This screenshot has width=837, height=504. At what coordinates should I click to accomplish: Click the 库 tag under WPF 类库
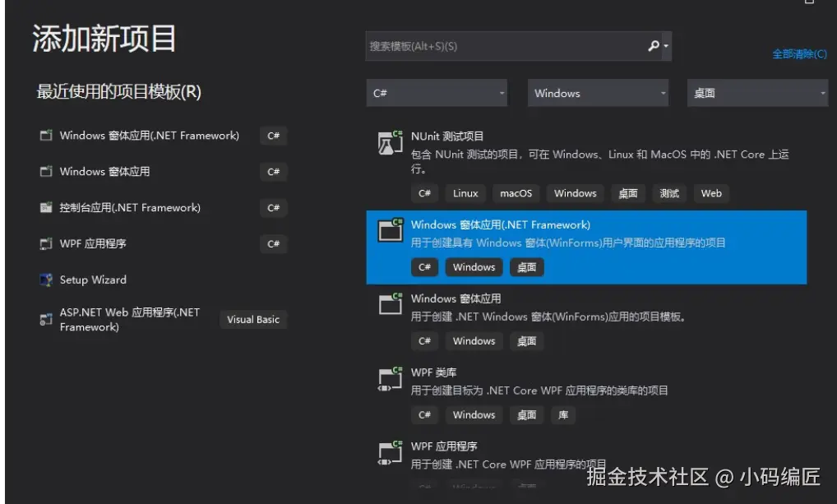click(x=563, y=415)
